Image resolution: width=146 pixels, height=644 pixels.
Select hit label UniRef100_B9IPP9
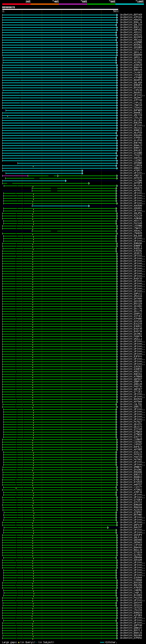(131, 37)
